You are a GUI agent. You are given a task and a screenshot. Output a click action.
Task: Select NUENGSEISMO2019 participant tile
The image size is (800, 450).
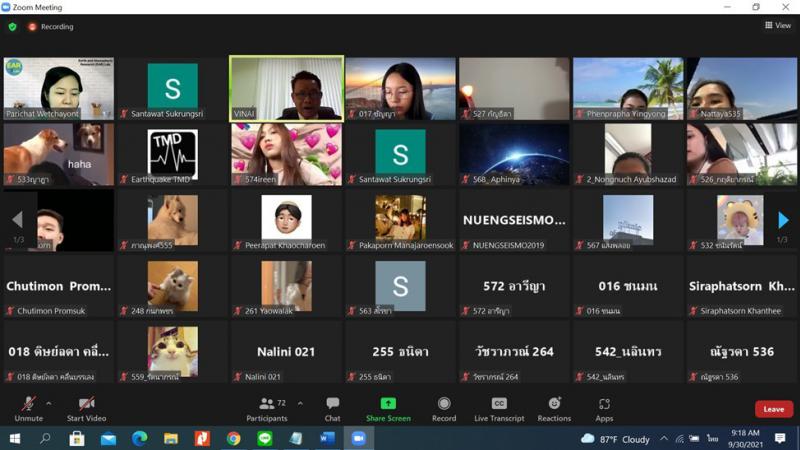tap(514, 220)
